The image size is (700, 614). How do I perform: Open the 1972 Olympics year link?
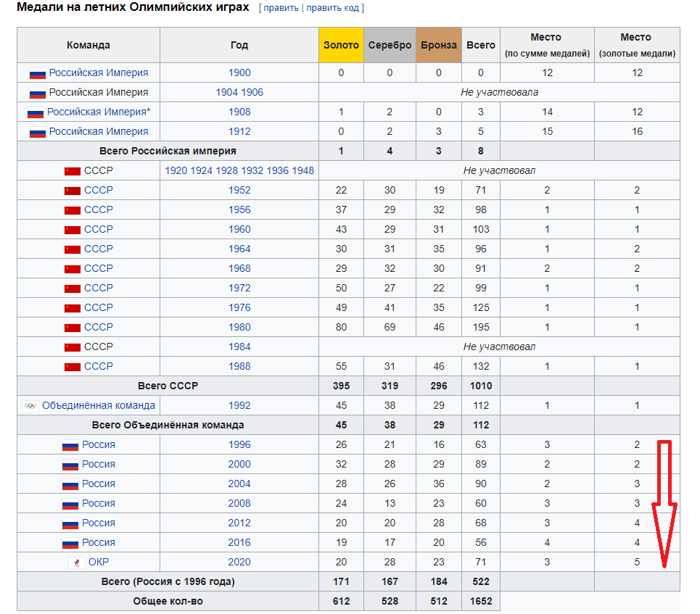click(x=239, y=289)
